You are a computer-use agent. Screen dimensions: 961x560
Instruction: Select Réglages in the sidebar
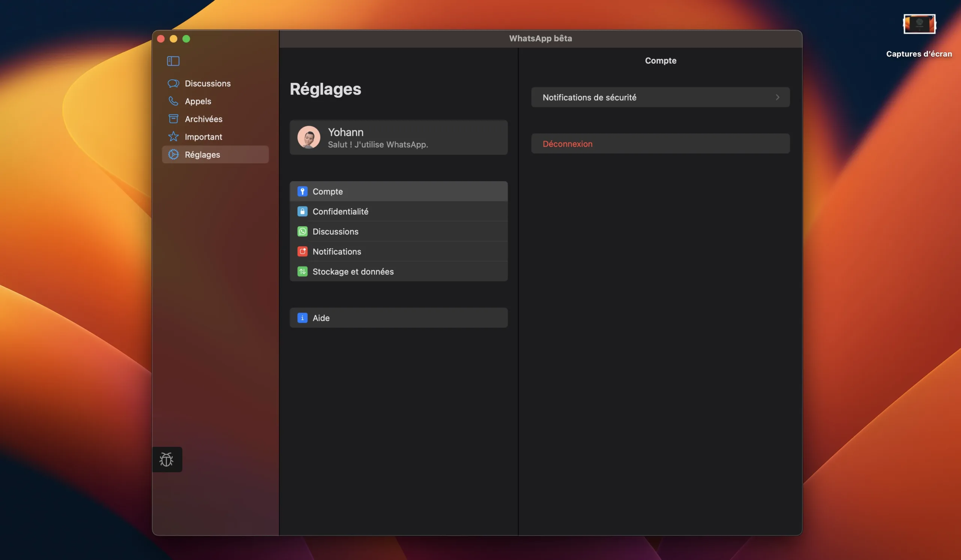coord(202,154)
